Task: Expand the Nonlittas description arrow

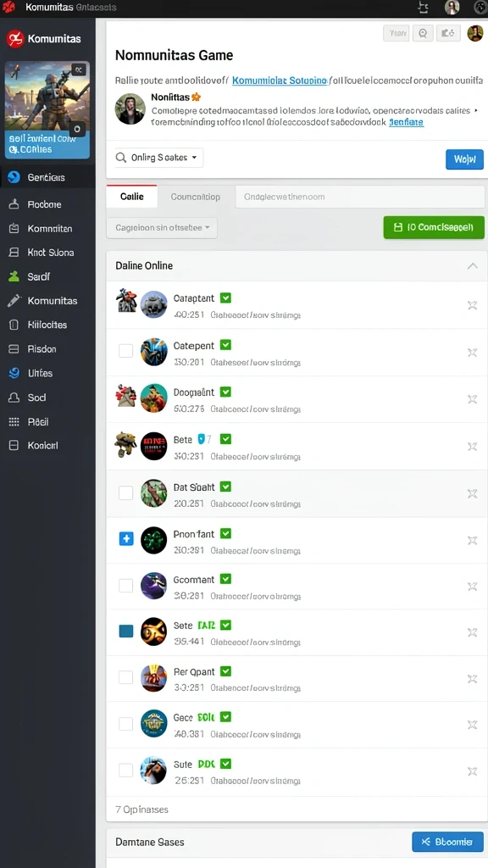Action: pyautogui.click(x=476, y=111)
